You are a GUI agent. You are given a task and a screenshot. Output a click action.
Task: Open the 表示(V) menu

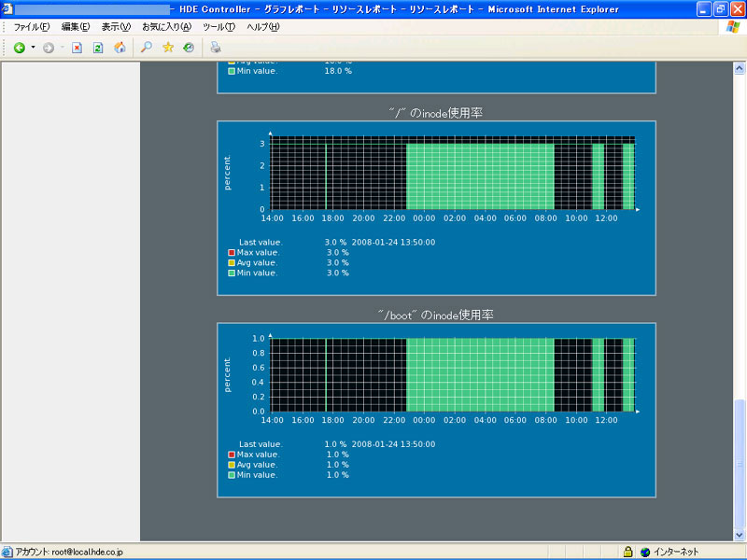(116, 27)
